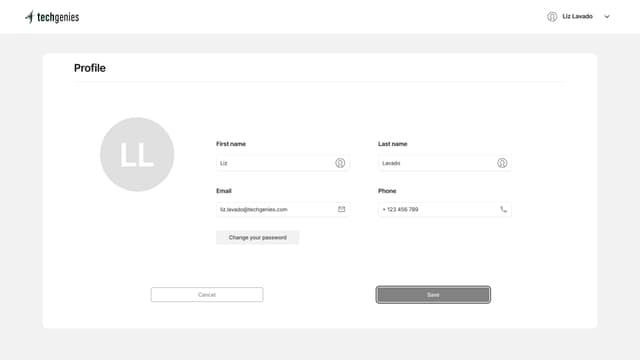Click the LL profile avatar circle

pos(137,154)
